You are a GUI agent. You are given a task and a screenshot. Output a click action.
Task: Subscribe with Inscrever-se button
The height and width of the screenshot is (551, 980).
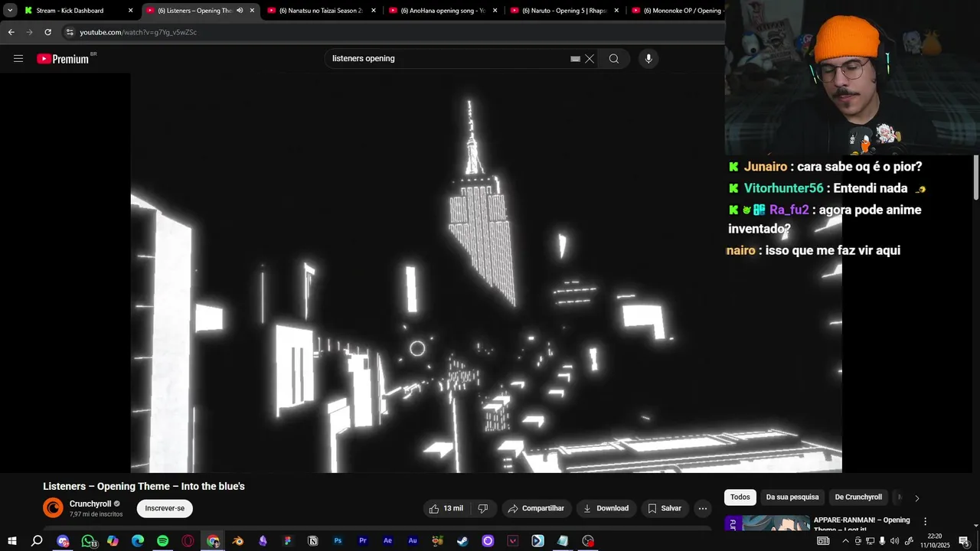(x=165, y=508)
